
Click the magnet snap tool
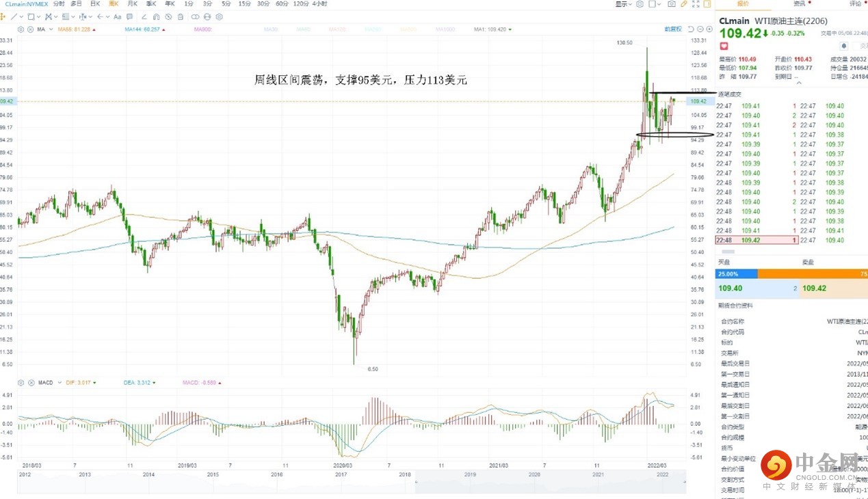(157, 16)
